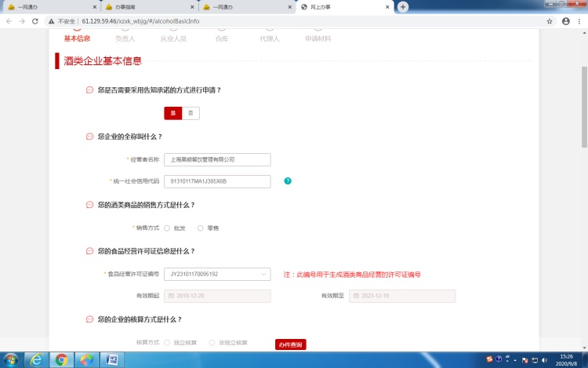Reload the page with the refresh icon
The image size is (588, 368).
pos(35,21)
